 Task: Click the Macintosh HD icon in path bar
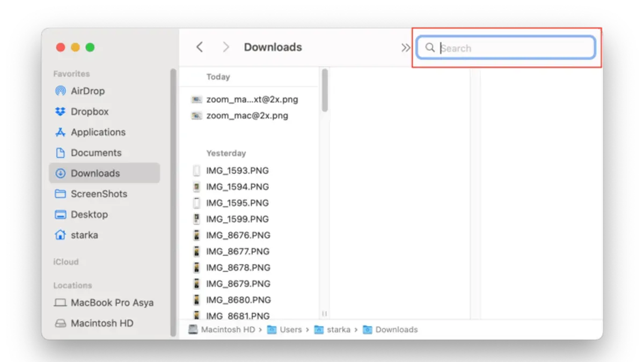pos(193,330)
